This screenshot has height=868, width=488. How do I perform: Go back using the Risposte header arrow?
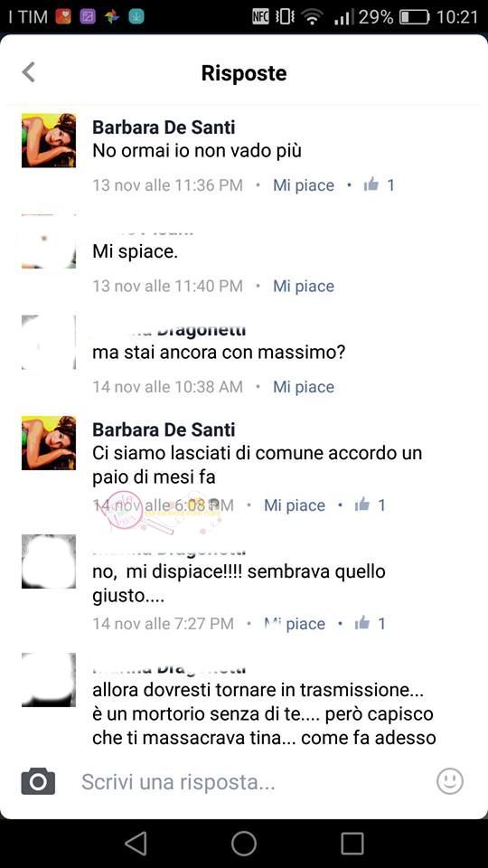28,72
